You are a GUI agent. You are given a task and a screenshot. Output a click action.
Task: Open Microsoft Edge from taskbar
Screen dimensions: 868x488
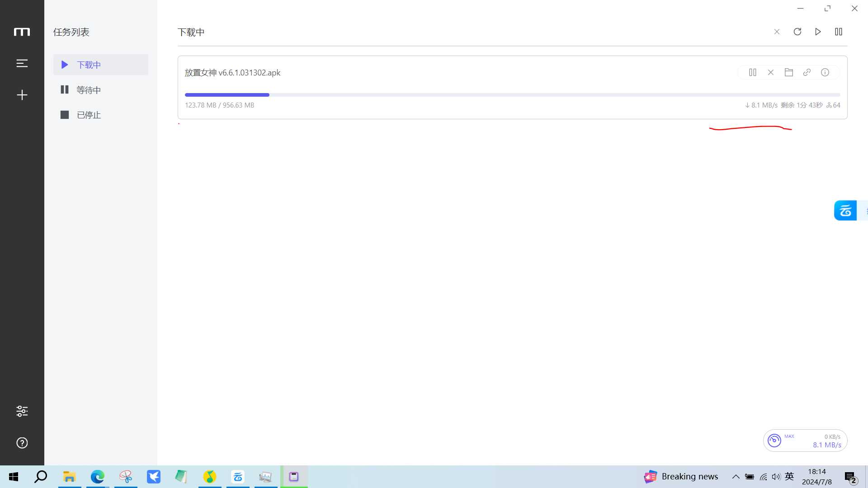[x=97, y=477]
